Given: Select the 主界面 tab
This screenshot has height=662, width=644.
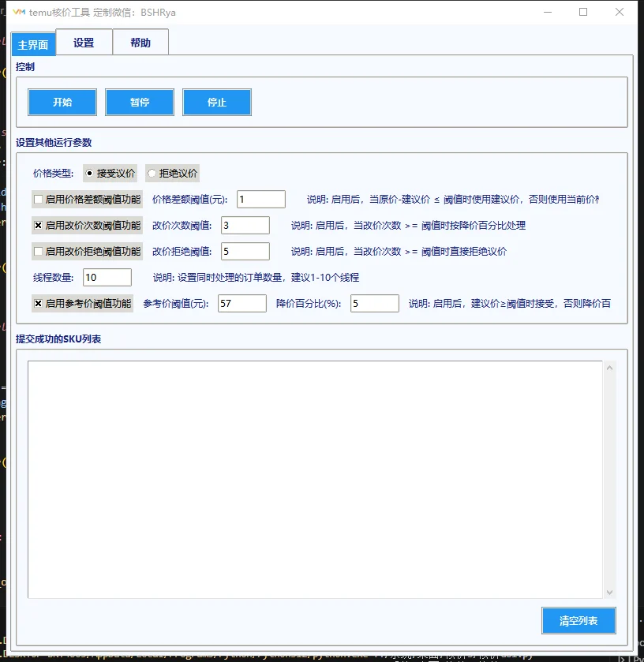Looking at the screenshot, I should 32,44.
